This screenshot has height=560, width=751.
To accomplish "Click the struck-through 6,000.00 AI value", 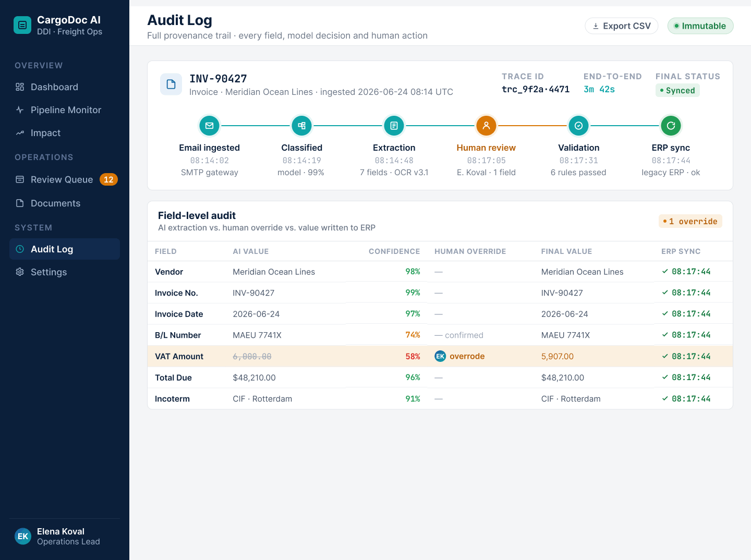I will 252,356.
